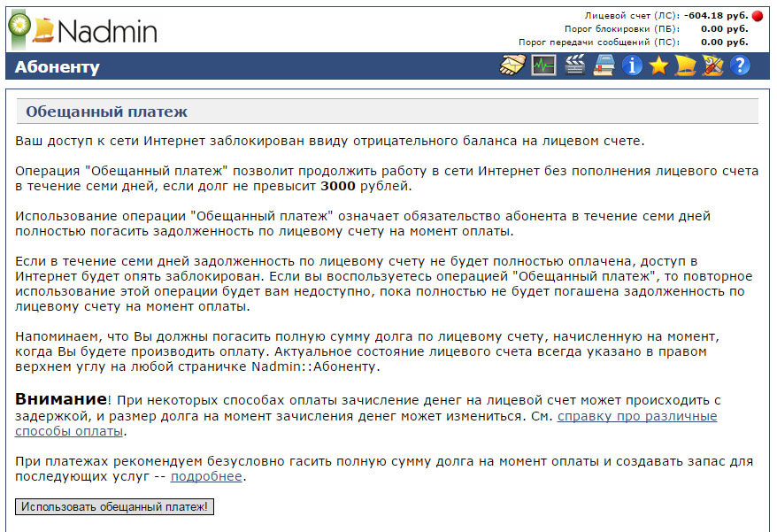The width and height of the screenshot is (777, 532).
Task: Click the Порог блокировки (ПБ) label
Action: pyautogui.click(x=622, y=29)
